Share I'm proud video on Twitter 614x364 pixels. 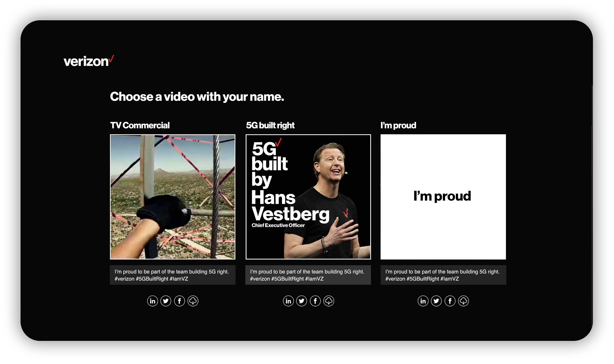tap(436, 301)
